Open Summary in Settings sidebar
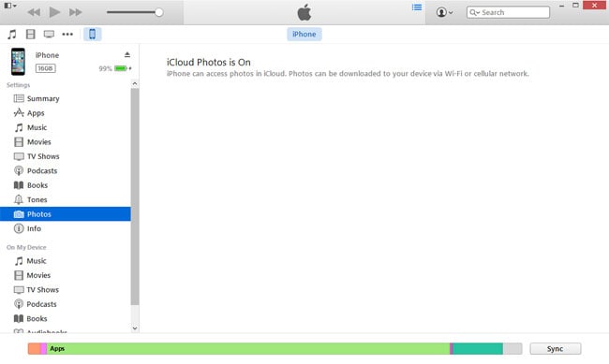This screenshot has height=364, width=609. click(x=66, y=98)
